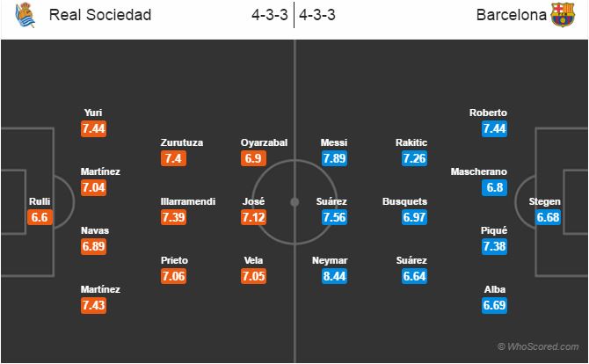Click Vela's 7.05 rating badge

pos(253,276)
